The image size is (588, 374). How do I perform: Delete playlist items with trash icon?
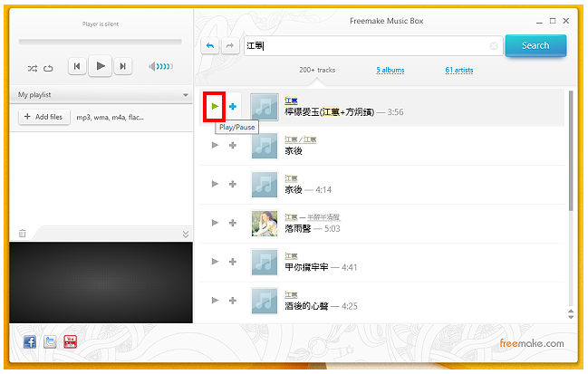(23, 234)
